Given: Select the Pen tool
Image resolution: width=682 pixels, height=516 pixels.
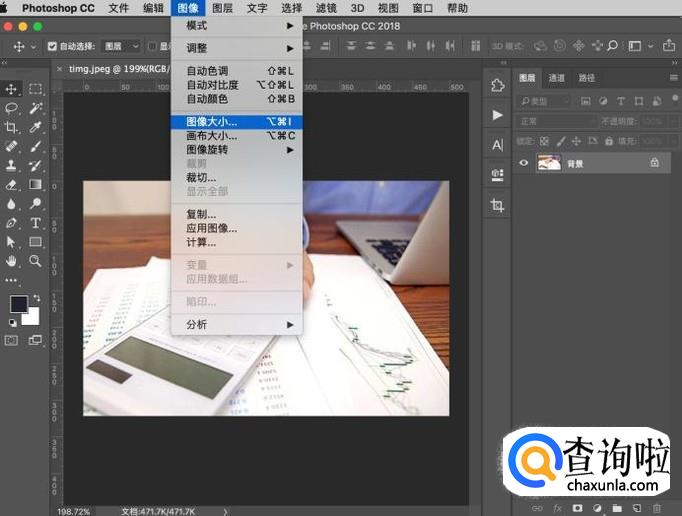Looking at the screenshot, I should [11, 223].
